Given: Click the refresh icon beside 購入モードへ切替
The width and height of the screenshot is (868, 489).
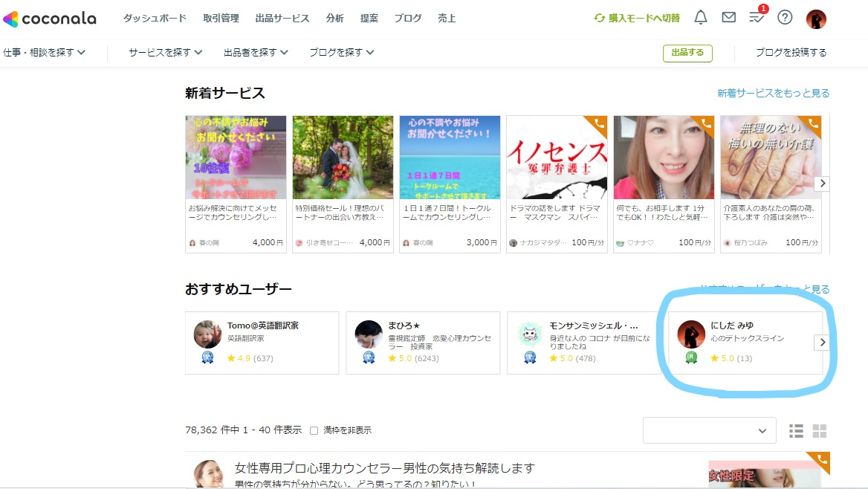Looking at the screenshot, I should click(x=599, y=19).
